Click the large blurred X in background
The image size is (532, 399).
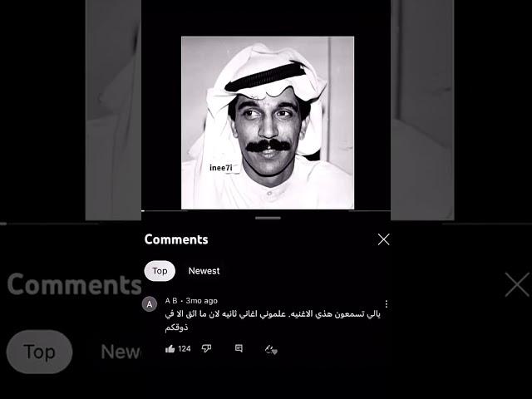pyautogui.click(x=517, y=284)
